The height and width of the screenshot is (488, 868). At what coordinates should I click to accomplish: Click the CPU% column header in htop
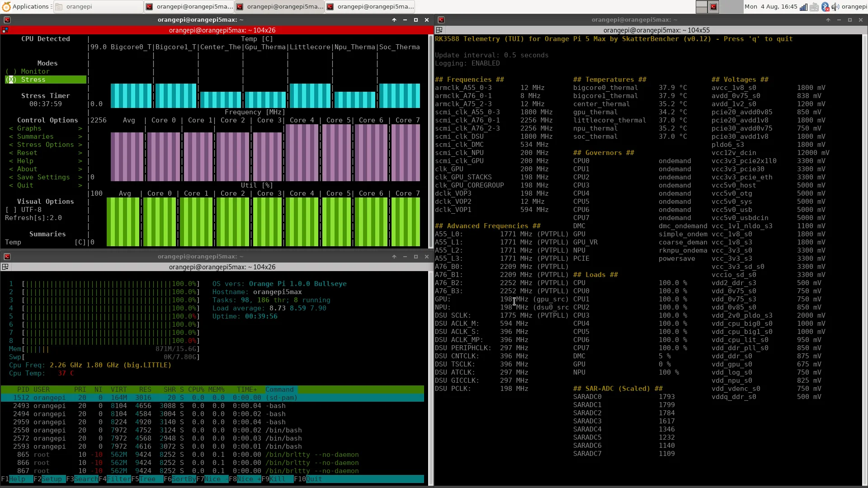click(x=196, y=389)
